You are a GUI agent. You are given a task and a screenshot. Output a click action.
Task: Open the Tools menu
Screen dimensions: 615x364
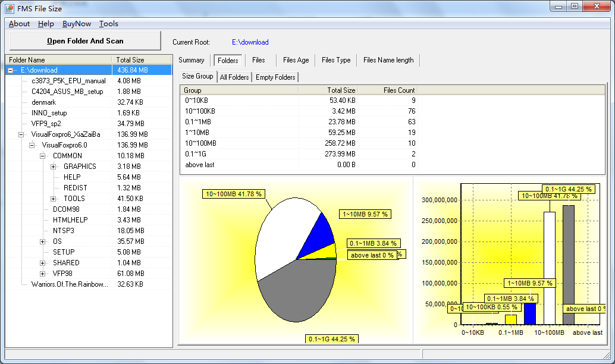[108, 24]
